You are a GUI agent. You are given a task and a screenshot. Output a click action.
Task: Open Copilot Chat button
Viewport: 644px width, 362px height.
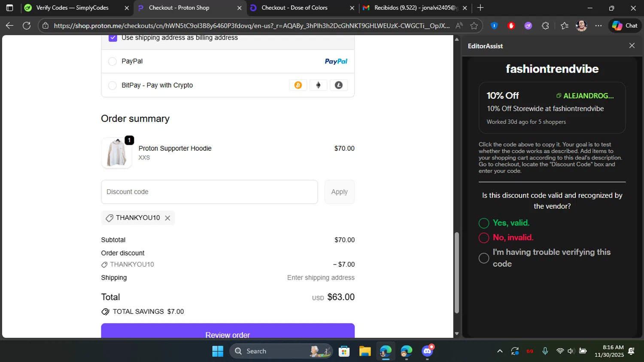click(x=625, y=26)
